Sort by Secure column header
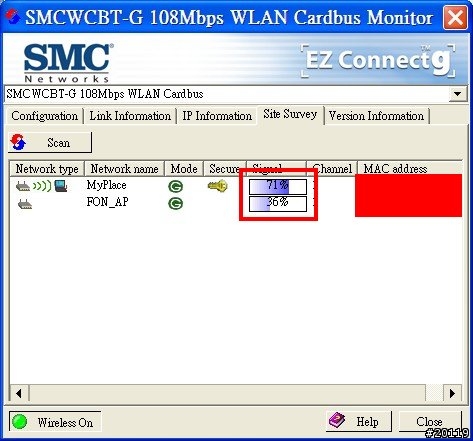The width and height of the screenshot is (473, 441). (x=225, y=169)
